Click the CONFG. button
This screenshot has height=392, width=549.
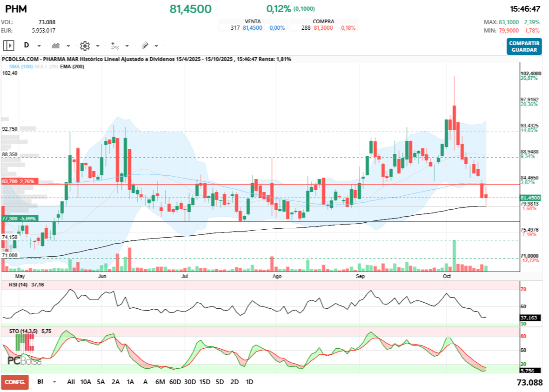(x=15, y=382)
